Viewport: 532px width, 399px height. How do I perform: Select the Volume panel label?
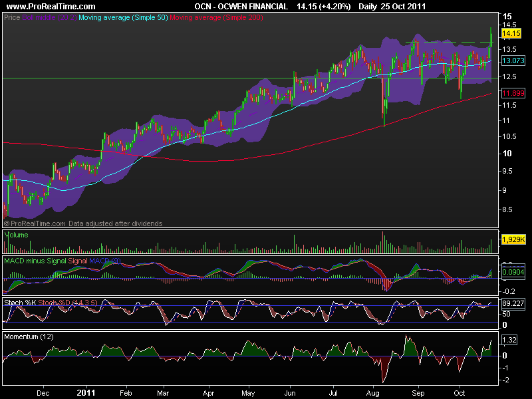[x=16, y=235]
